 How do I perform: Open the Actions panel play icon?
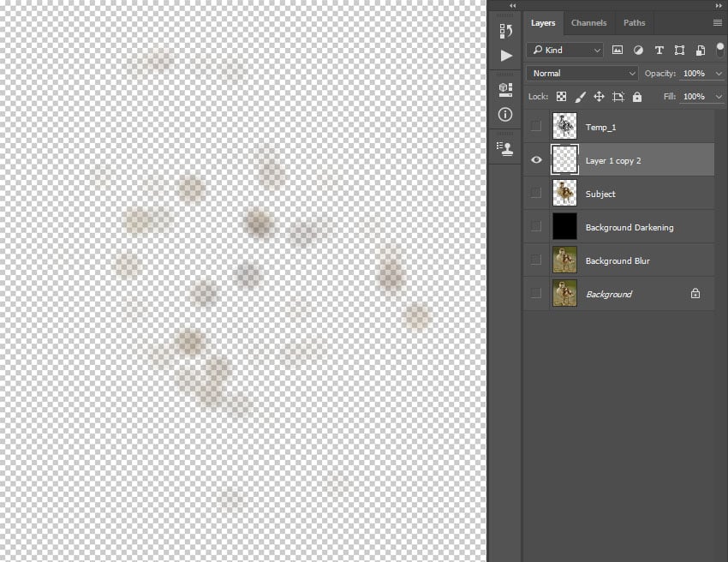coord(505,56)
